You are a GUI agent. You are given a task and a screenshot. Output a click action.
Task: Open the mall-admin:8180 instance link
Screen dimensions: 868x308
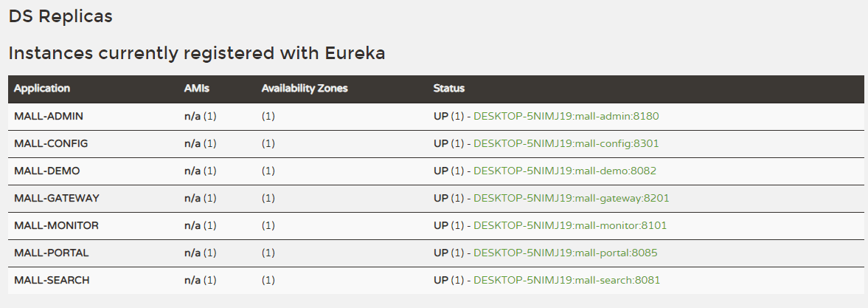pyautogui.click(x=566, y=116)
